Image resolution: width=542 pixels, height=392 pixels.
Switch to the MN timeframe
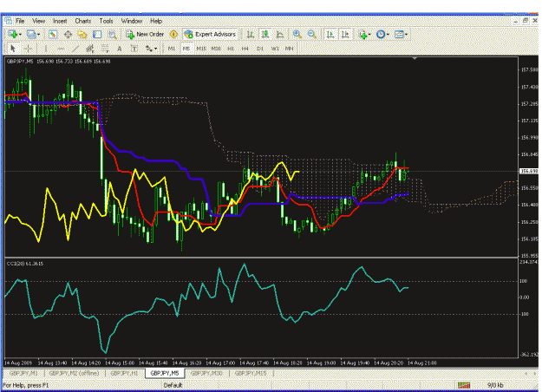289,49
